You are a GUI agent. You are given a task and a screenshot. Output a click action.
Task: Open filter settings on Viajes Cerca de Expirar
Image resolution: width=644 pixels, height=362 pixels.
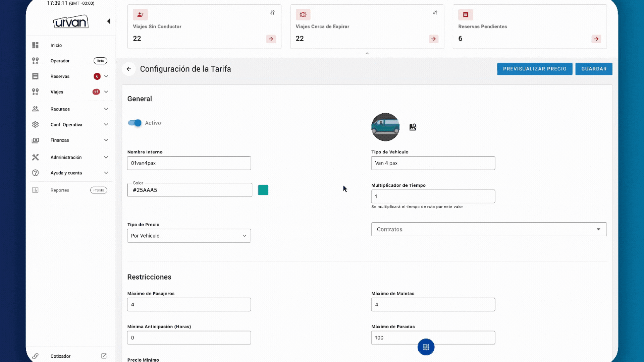(x=435, y=13)
